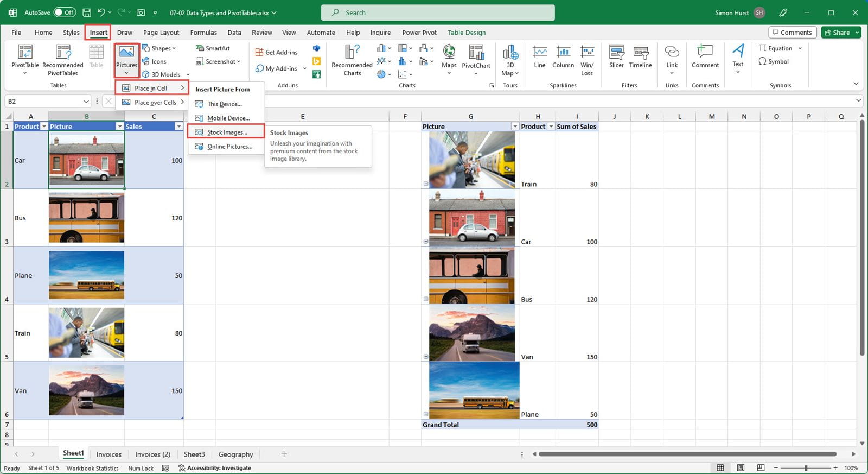Insert Icons from the ribbon

[155, 61]
